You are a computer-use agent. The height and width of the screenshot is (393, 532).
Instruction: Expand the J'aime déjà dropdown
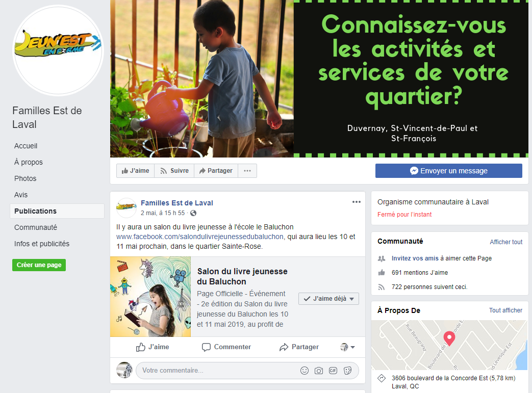pos(328,299)
